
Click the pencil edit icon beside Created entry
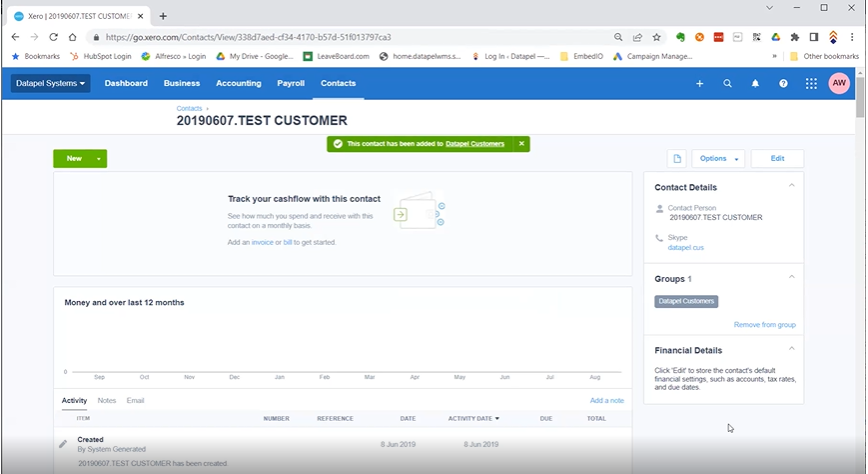[x=63, y=444]
